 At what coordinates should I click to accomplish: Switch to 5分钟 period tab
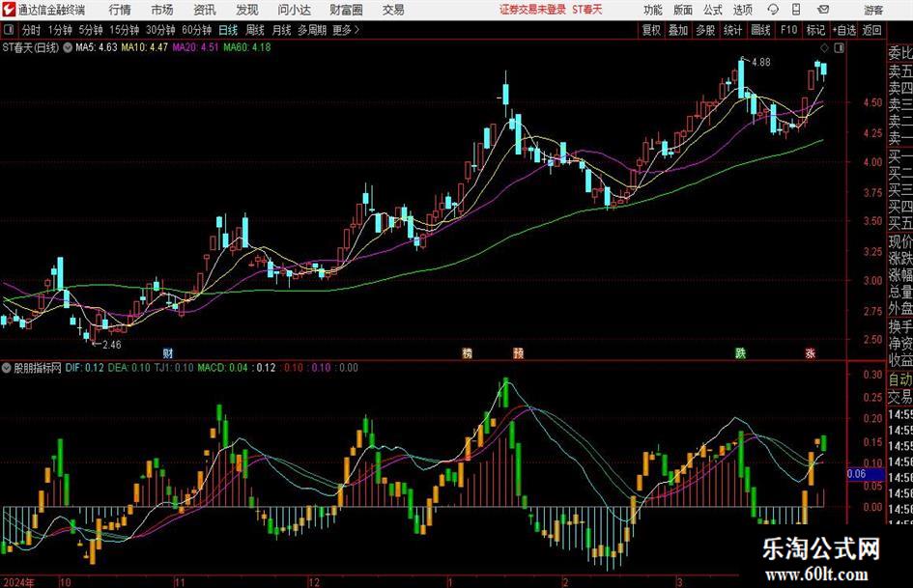pos(91,30)
